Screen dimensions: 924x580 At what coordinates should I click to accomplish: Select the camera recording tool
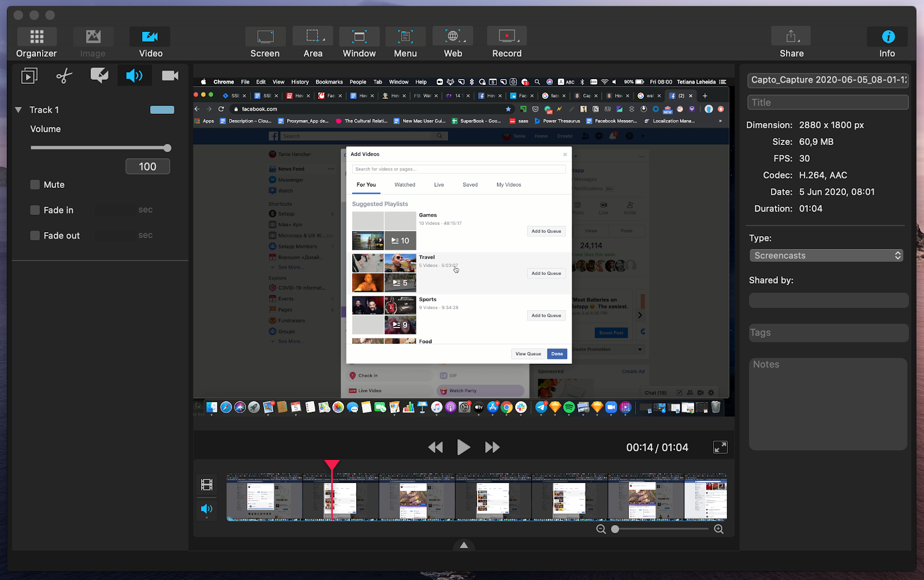pos(170,76)
